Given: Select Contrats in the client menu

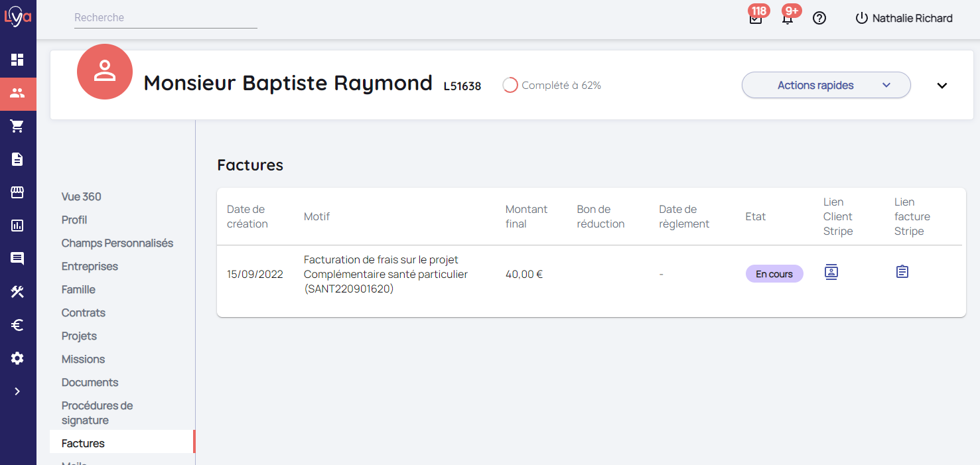Looking at the screenshot, I should pyautogui.click(x=84, y=312).
